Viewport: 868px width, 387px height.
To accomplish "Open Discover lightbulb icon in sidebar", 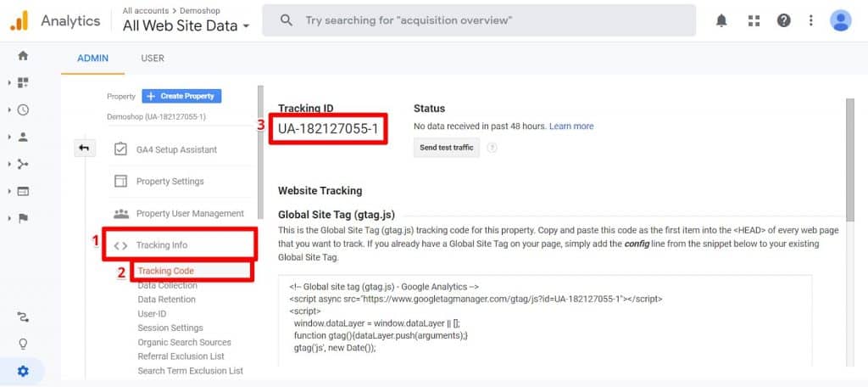I will [23, 345].
